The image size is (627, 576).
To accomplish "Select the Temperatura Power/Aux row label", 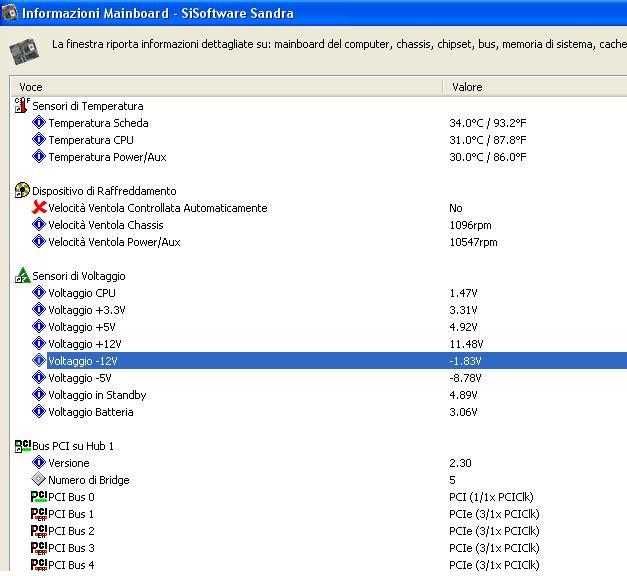I will (x=107, y=157).
